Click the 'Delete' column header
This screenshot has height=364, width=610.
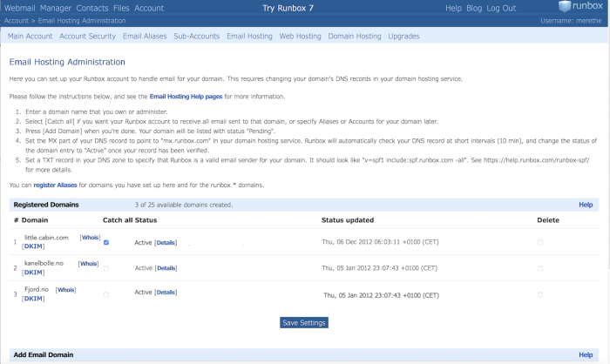(x=548, y=220)
